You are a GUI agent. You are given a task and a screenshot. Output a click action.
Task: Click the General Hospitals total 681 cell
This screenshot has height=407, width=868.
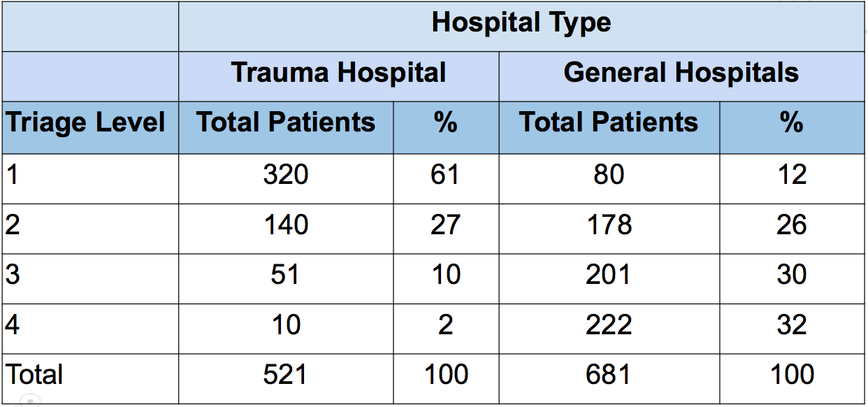pos(609,375)
